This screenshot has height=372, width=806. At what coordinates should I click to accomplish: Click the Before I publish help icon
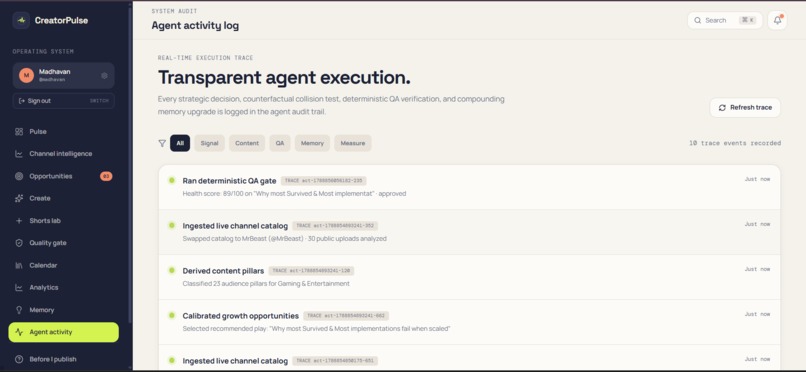click(19, 359)
